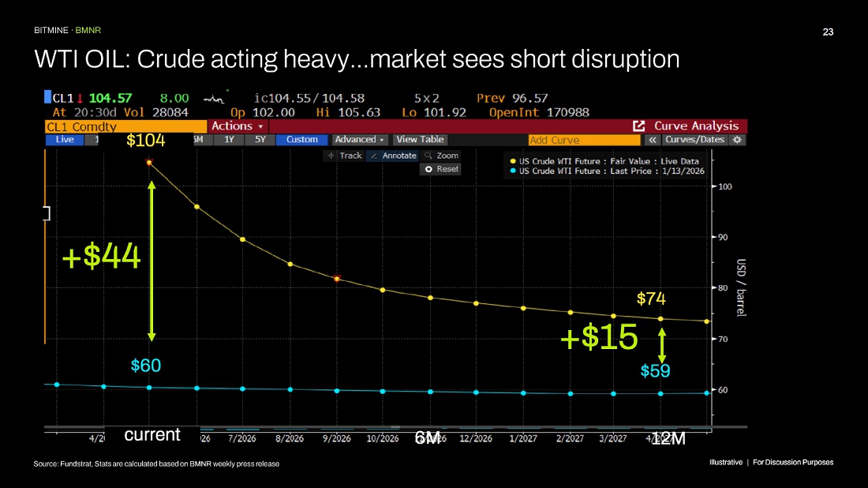This screenshot has width=868, height=488.
Task: Click the settings gear beside Curves/Dates
Action: pyautogui.click(x=738, y=140)
